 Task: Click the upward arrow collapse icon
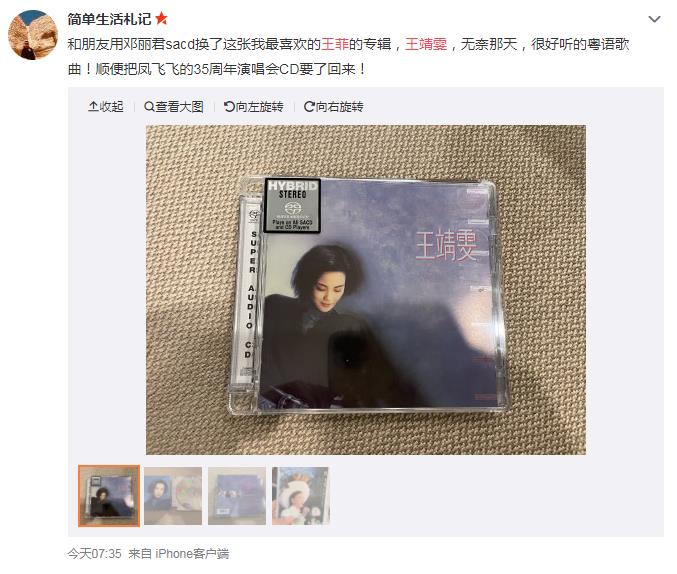click(x=93, y=107)
